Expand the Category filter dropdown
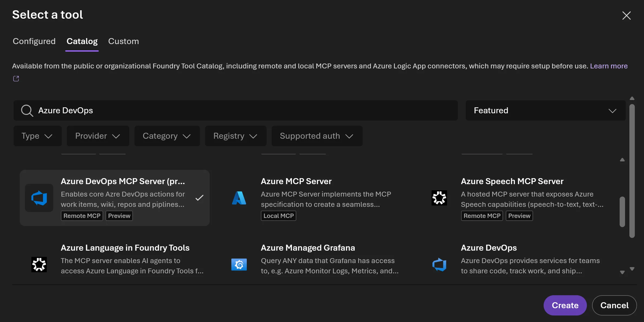Screen dimensions: 644x322 coord(167,136)
